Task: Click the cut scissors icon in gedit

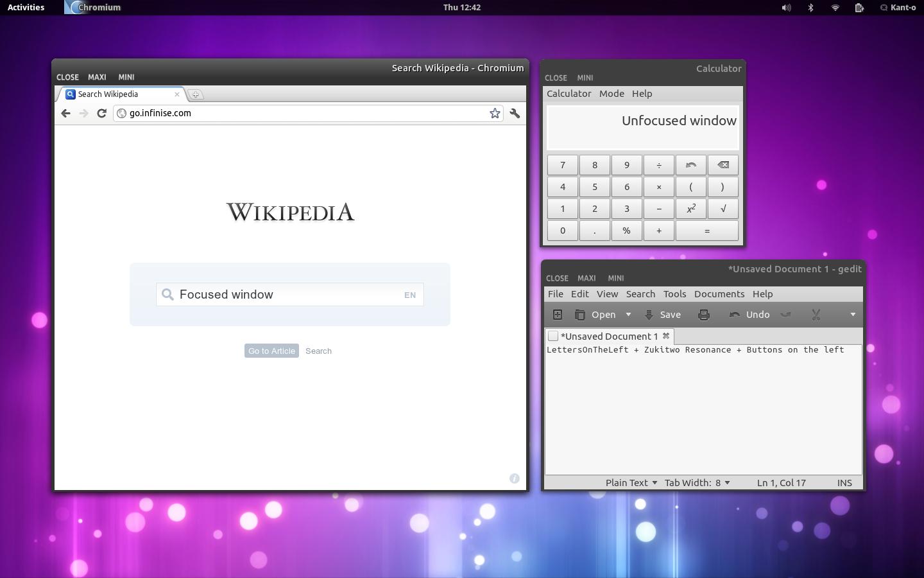Action: [816, 315]
